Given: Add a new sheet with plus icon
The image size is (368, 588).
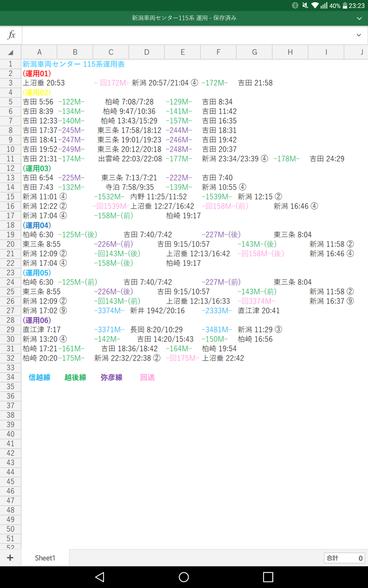Looking at the screenshot, I should tap(10, 558).
